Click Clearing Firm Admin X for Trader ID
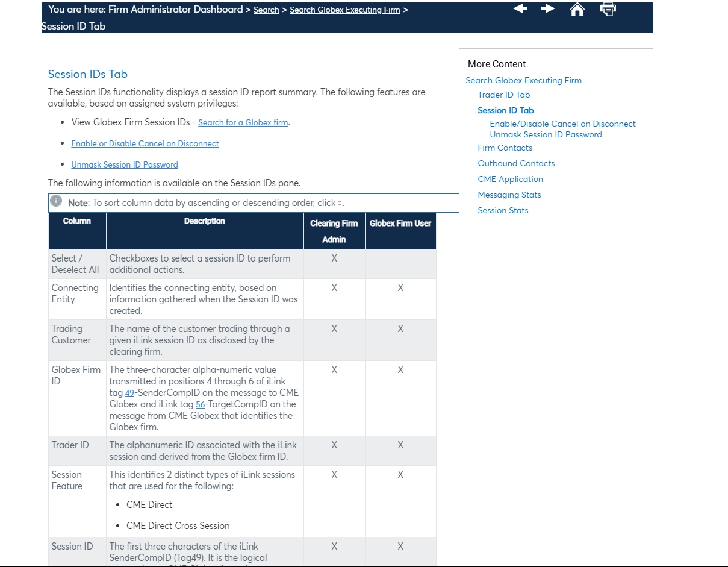 pyautogui.click(x=334, y=445)
